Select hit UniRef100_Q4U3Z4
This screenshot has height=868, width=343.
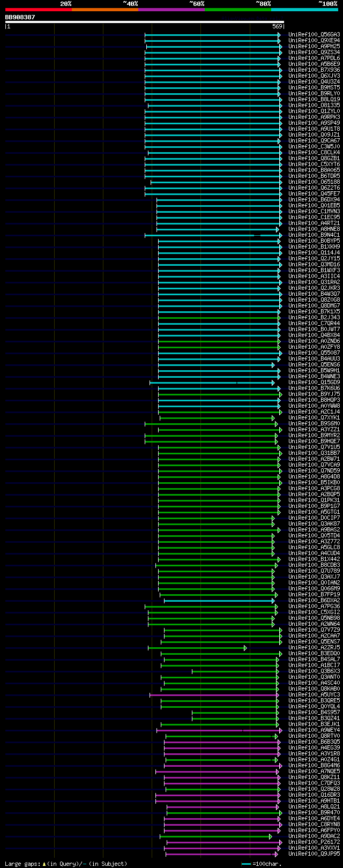(x=314, y=81)
